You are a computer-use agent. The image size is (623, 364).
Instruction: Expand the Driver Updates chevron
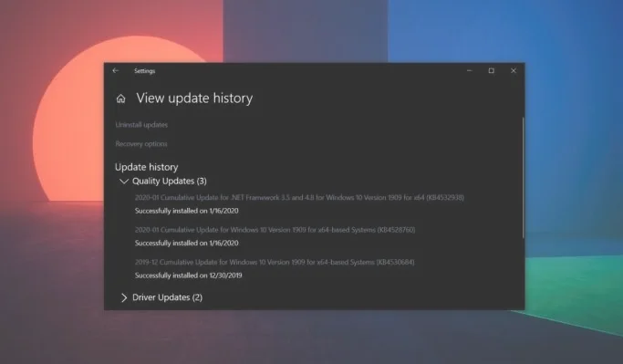click(124, 297)
